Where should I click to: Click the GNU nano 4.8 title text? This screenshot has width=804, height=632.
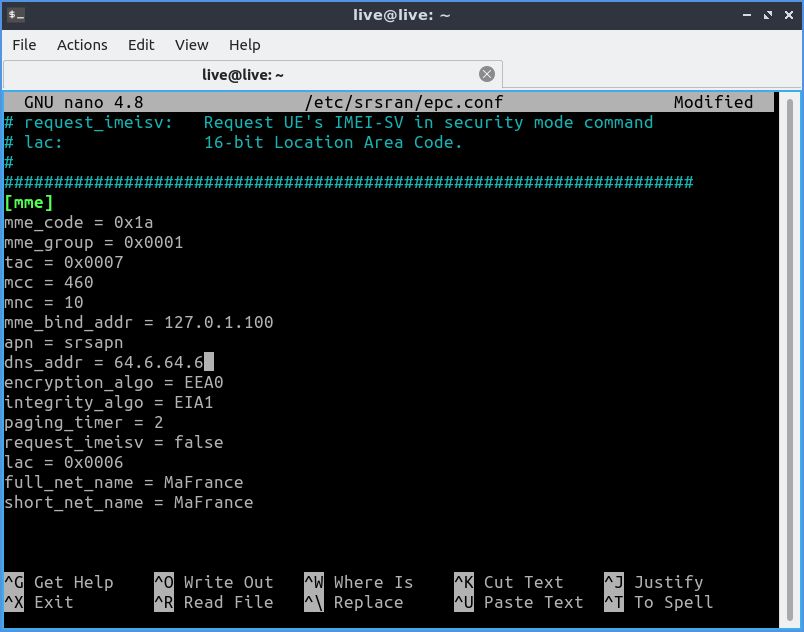click(x=84, y=102)
